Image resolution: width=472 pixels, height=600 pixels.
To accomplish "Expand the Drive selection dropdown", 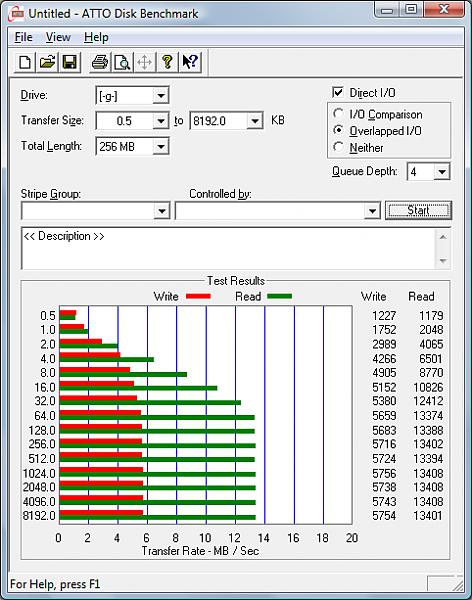I will (x=161, y=96).
